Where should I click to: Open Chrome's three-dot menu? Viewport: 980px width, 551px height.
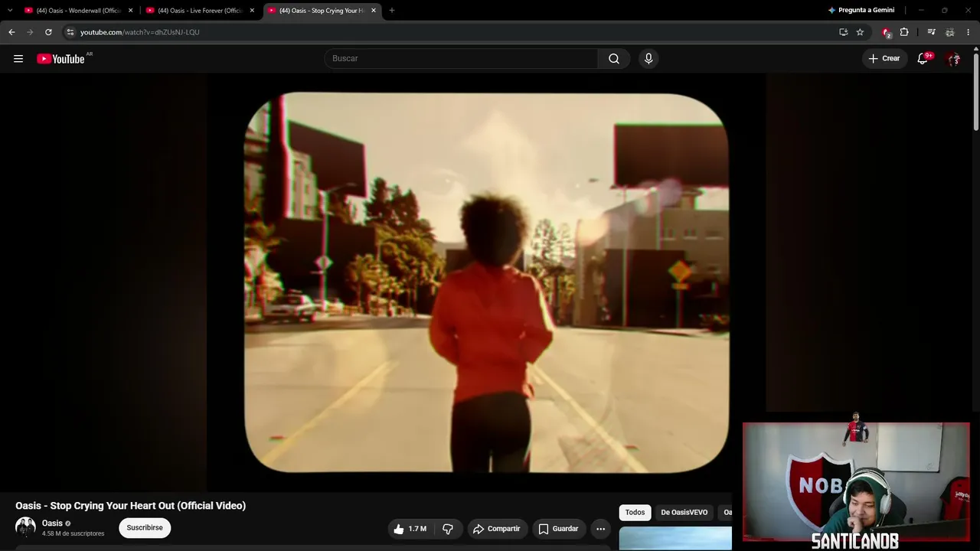[x=969, y=32]
